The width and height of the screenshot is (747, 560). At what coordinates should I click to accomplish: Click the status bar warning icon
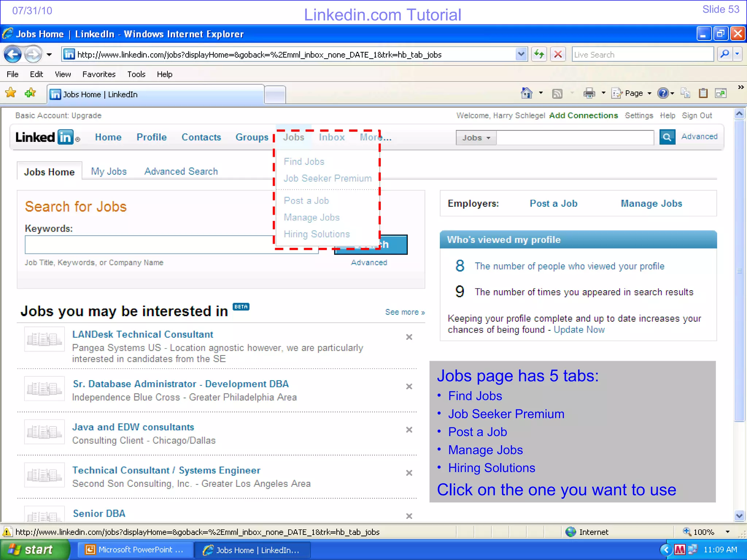pyautogui.click(x=7, y=532)
